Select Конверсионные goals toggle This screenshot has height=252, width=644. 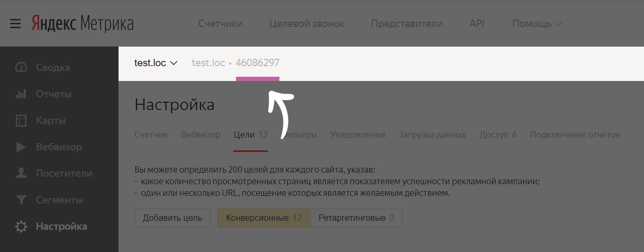[264, 218]
